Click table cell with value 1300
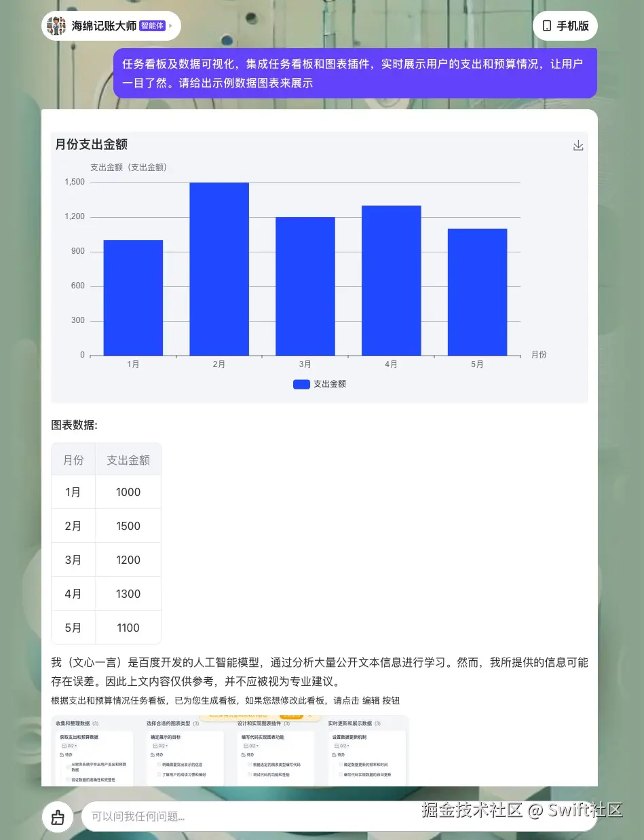The image size is (644, 840). pyautogui.click(x=128, y=594)
